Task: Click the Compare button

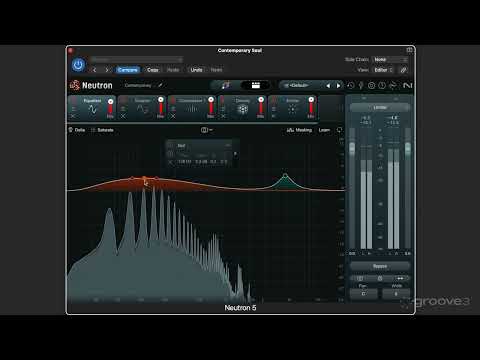Action: 128,70
